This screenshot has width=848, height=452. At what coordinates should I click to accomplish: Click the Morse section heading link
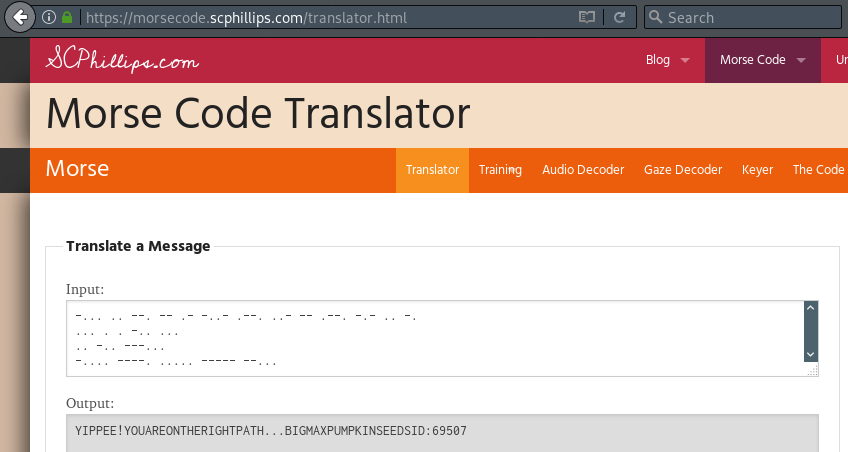pos(77,169)
